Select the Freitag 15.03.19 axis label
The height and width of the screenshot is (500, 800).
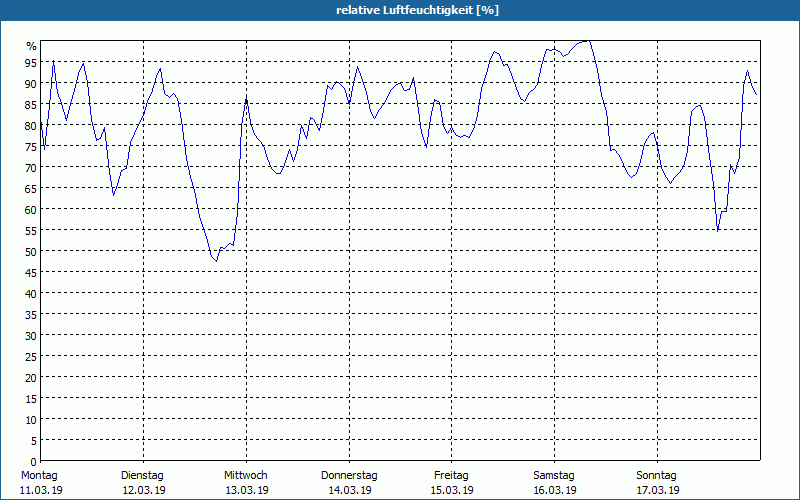[452, 483]
